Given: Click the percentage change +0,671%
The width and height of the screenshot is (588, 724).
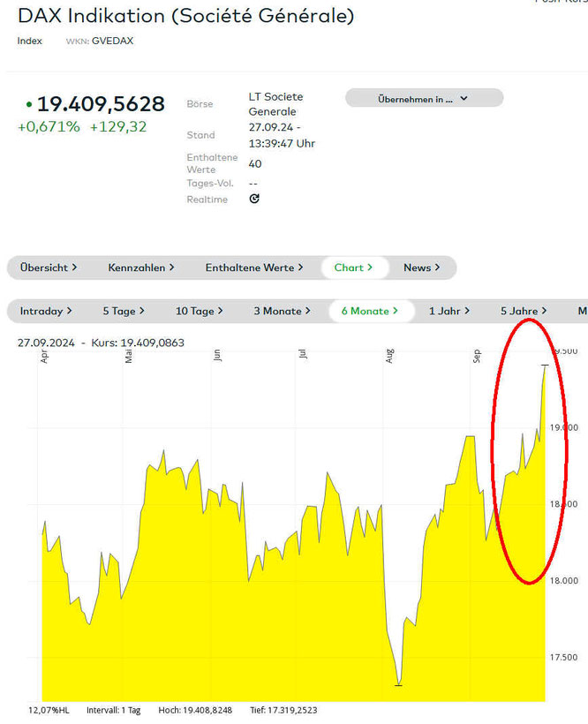Looking at the screenshot, I should click(49, 126).
